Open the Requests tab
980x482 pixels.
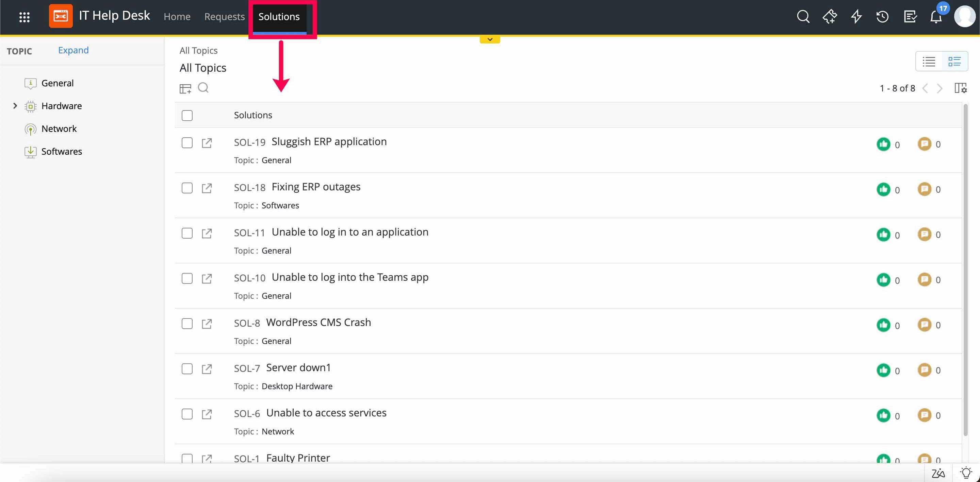click(x=224, y=17)
